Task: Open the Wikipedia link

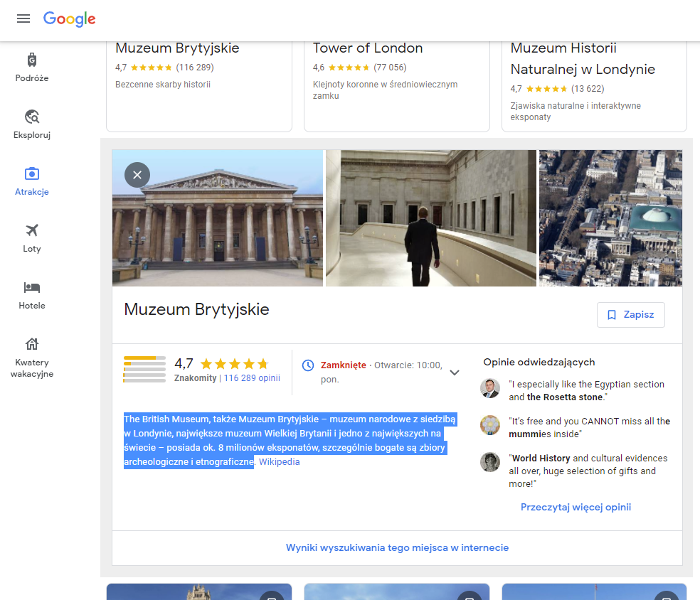Action: pos(280,461)
